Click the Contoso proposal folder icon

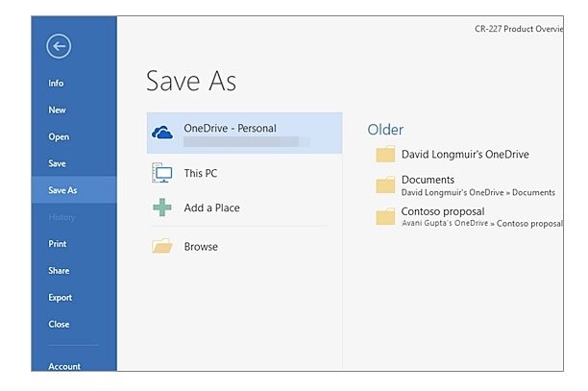pyautogui.click(x=385, y=217)
